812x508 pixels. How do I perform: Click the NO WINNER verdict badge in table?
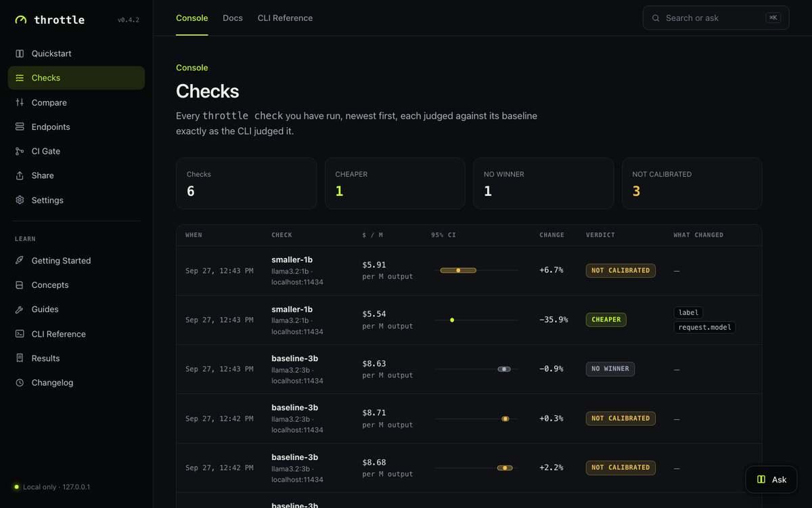(x=610, y=369)
